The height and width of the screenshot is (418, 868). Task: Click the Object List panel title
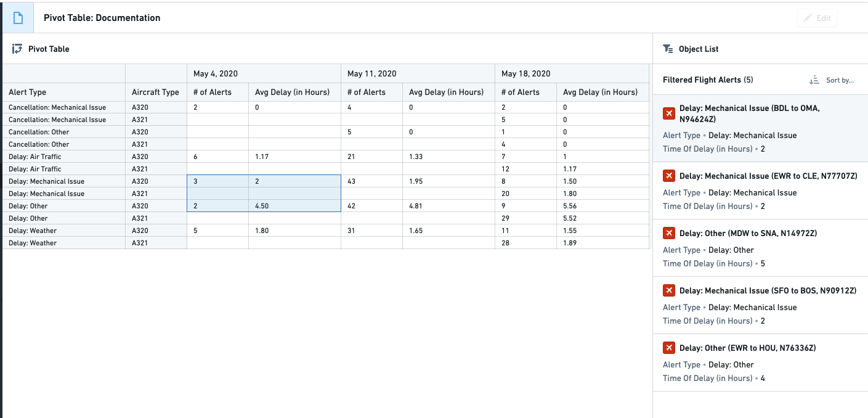tap(699, 49)
